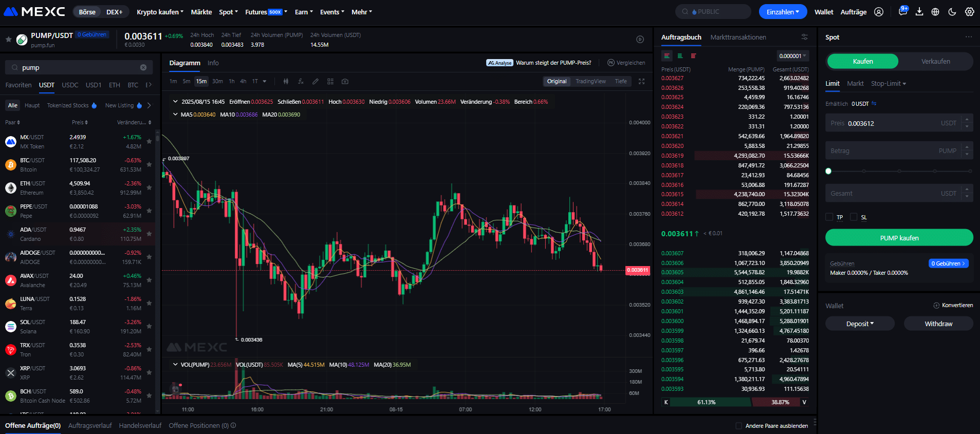Switch to dark mode moon icon

952,12
